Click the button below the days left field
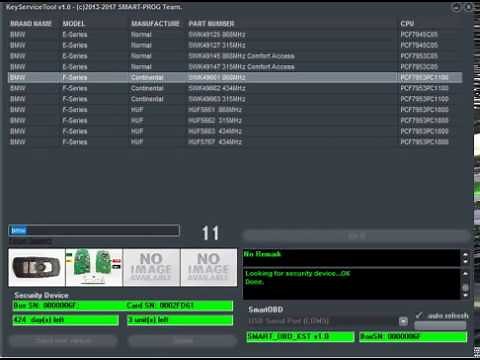Image resolution: width=480 pixels, height=360 pixels. (x=63, y=341)
